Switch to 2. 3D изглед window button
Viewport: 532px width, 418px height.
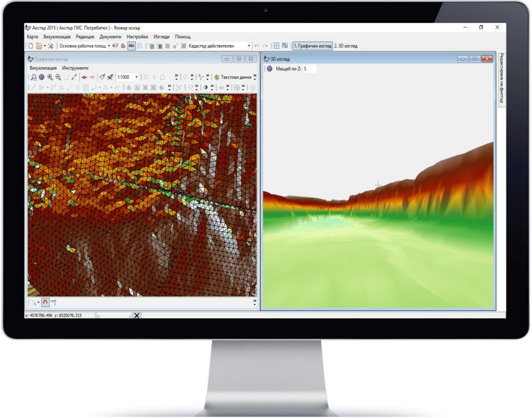[x=346, y=46]
